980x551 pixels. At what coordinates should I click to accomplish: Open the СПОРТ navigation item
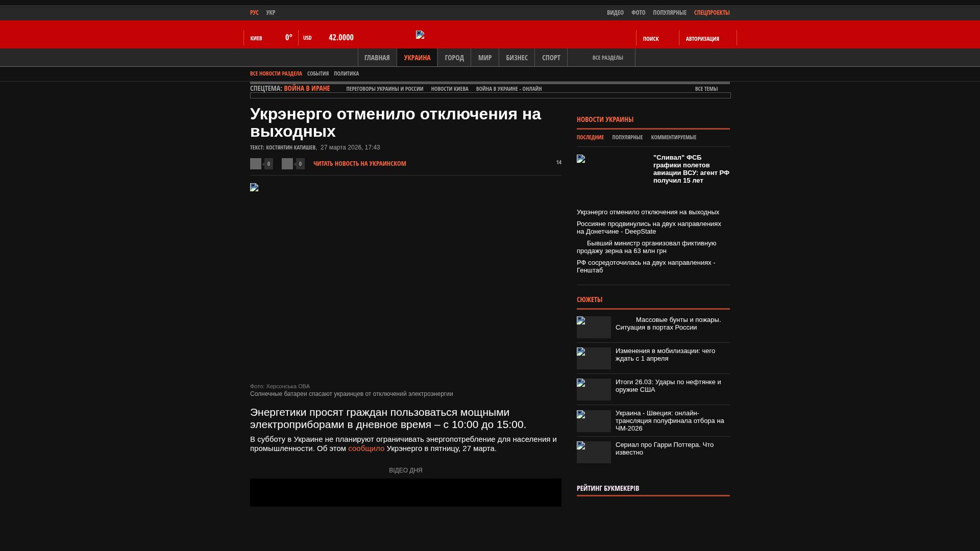[551, 58]
